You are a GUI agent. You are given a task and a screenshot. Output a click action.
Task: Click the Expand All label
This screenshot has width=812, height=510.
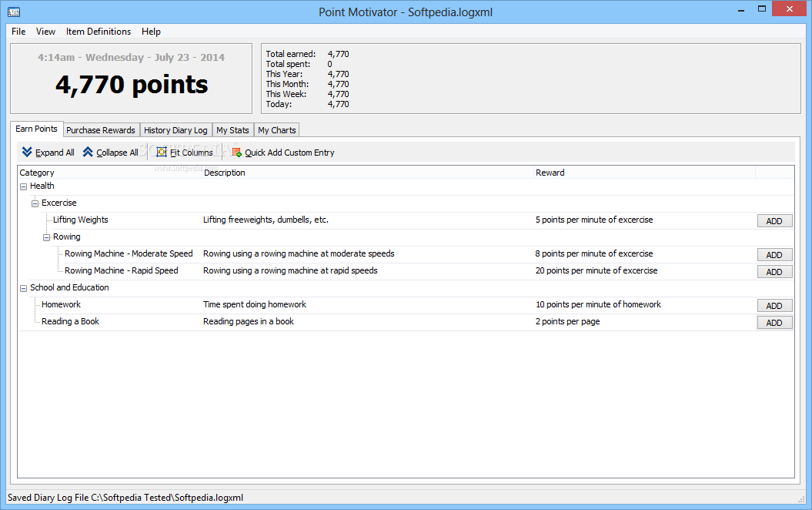click(55, 153)
